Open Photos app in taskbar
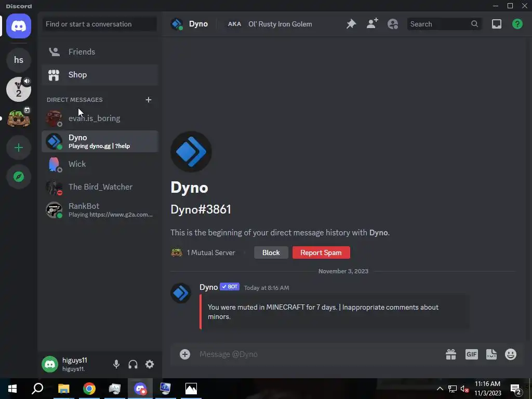The width and height of the screenshot is (532, 399). point(191,389)
